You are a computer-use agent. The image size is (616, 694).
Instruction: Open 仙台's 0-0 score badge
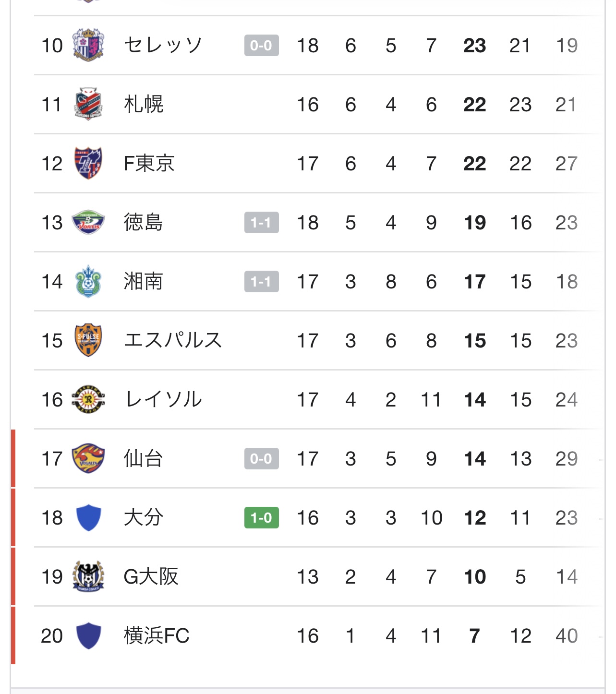261,458
